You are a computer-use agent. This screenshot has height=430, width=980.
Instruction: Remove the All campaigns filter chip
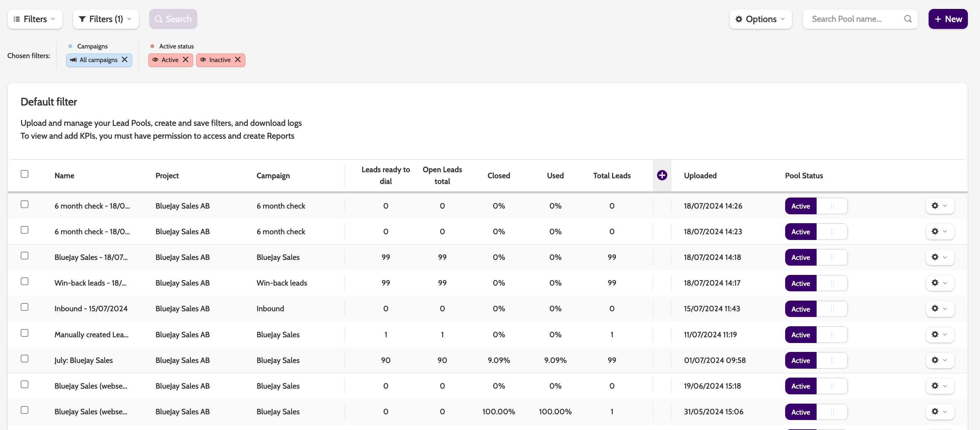tap(125, 60)
